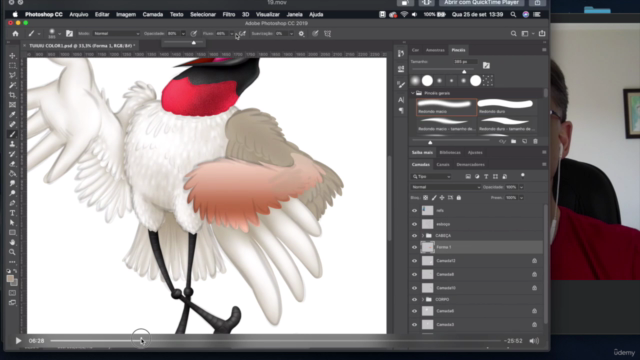Click the delete brush trash icon
Screen dimensions: 640x360
[536, 141]
